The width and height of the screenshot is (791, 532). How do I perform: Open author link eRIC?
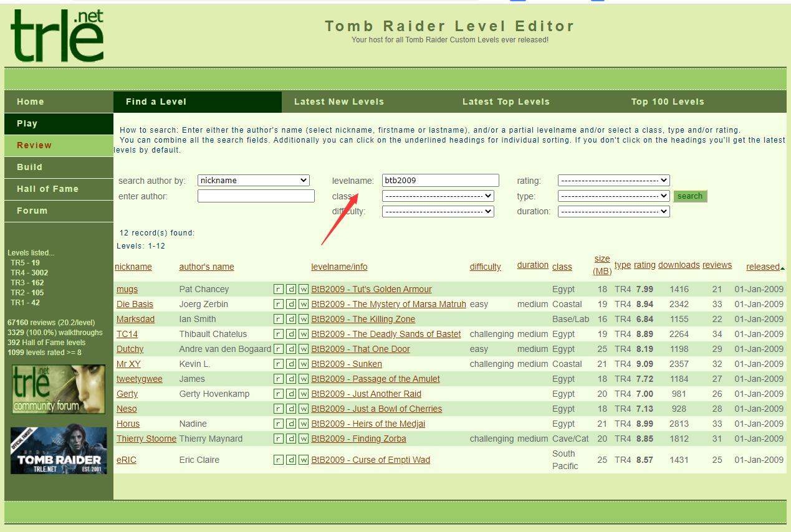pos(127,460)
